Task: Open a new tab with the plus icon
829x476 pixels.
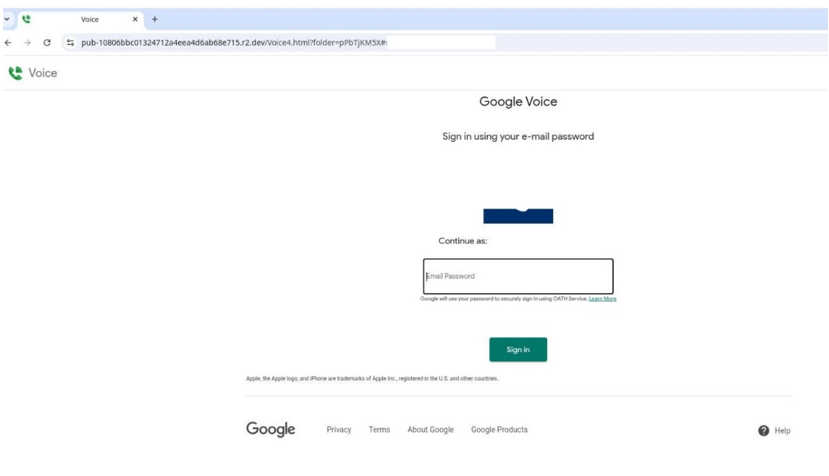Action: tap(155, 19)
